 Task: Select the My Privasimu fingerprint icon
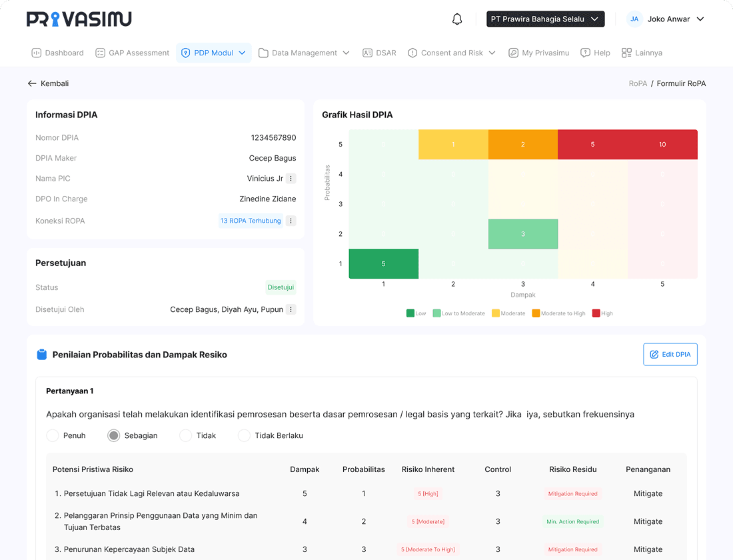click(x=512, y=52)
